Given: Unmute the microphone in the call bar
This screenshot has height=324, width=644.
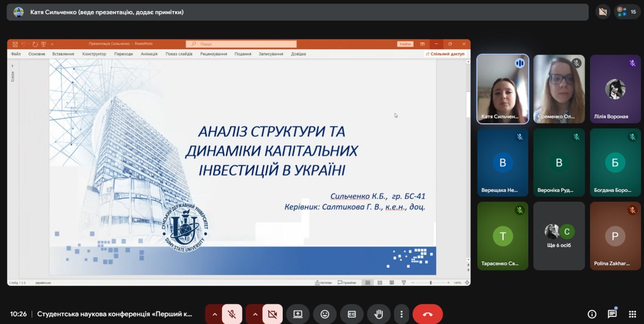Looking at the screenshot, I should tap(232, 314).
